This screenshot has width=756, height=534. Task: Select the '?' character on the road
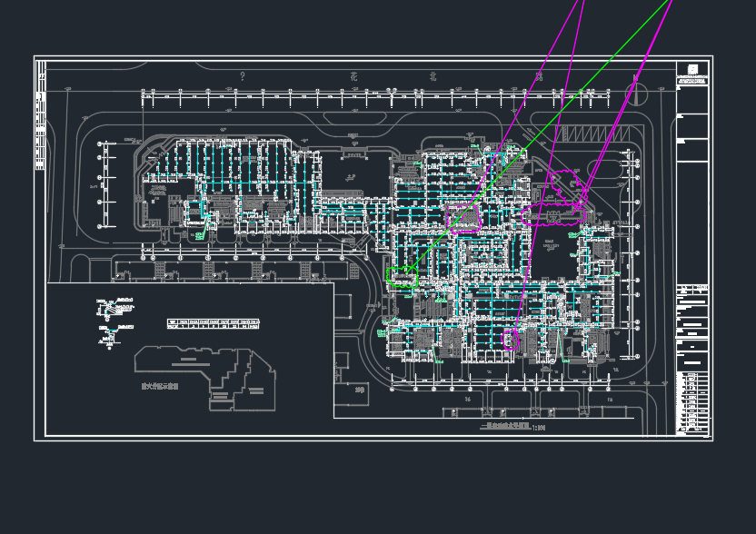[x=243, y=77]
